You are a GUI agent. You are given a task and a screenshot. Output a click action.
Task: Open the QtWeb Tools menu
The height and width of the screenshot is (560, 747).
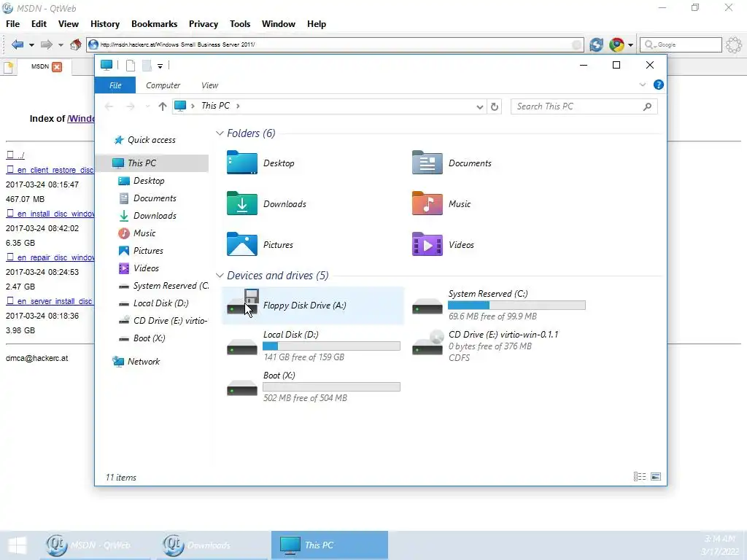pyautogui.click(x=239, y=24)
